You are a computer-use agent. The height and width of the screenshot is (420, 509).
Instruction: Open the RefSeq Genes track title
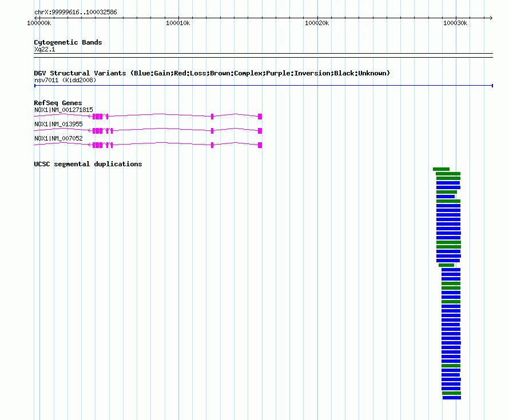pyautogui.click(x=58, y=103)
